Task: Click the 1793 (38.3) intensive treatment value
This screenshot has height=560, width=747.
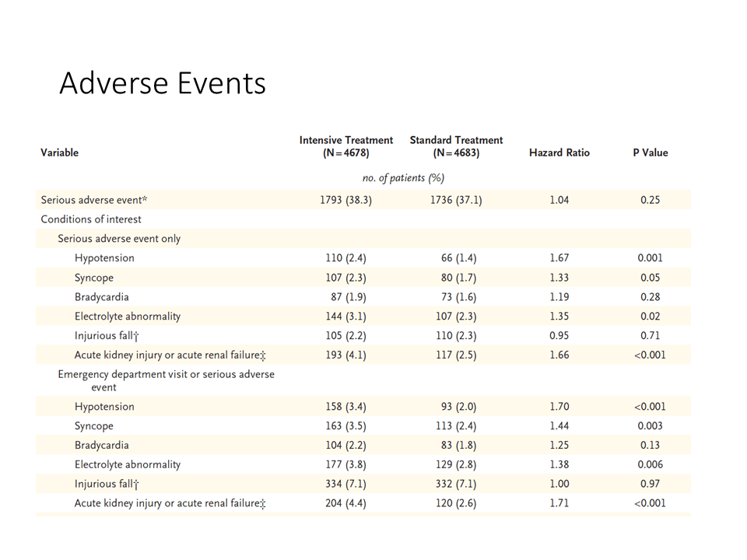Action: [x=345, y=200]
